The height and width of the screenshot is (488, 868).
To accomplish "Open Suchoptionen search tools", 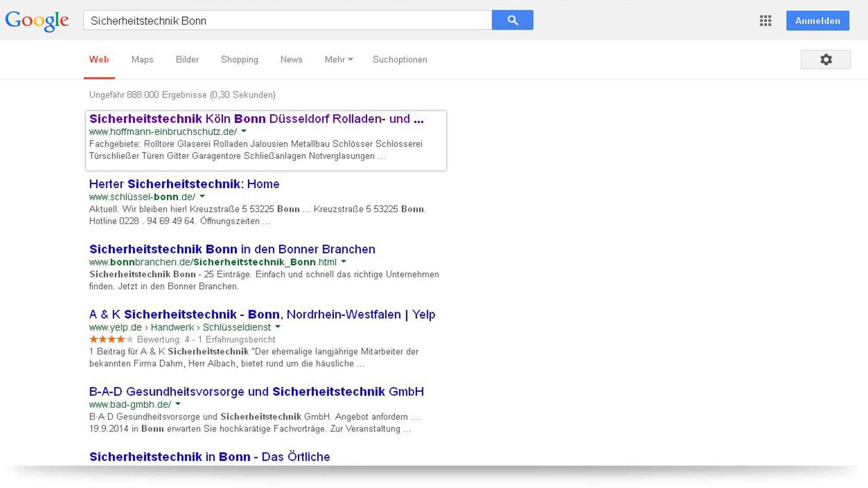I will coord(400,60).
